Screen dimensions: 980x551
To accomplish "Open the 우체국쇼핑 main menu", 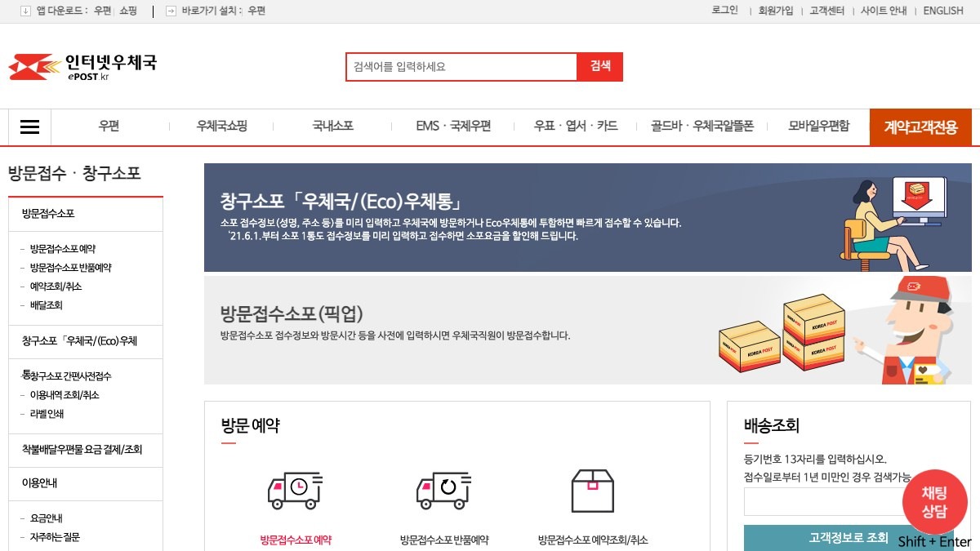I will click(x=221, y=127).
